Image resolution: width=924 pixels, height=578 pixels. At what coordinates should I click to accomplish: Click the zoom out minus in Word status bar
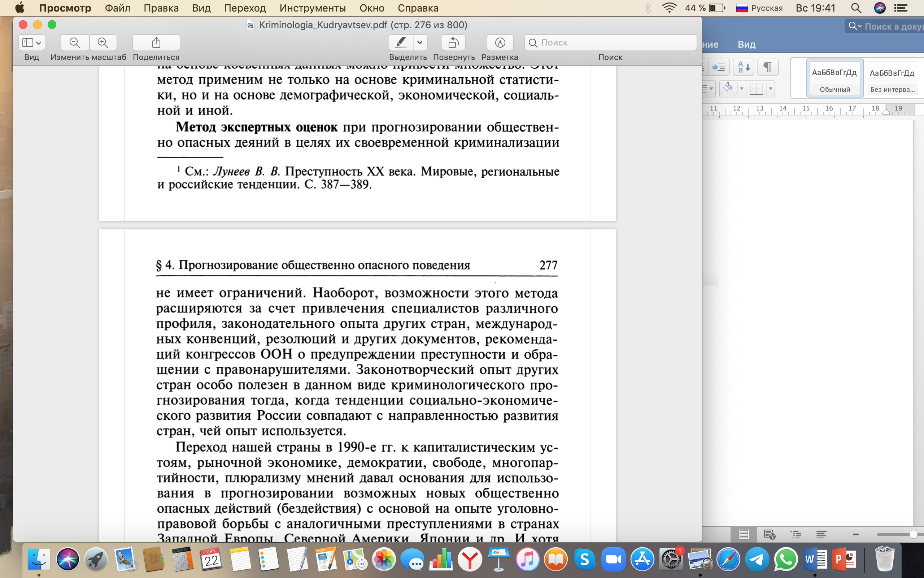pos(856,534)
